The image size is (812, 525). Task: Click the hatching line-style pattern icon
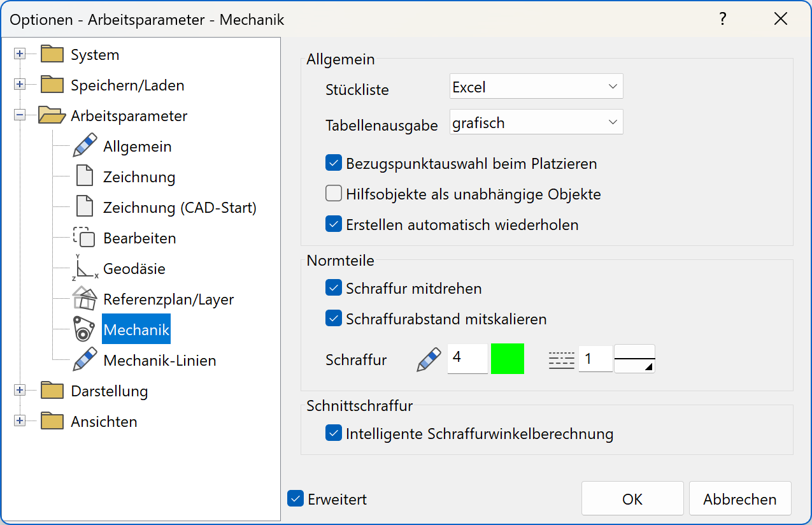pyautogui.click(x=561, y=359)
